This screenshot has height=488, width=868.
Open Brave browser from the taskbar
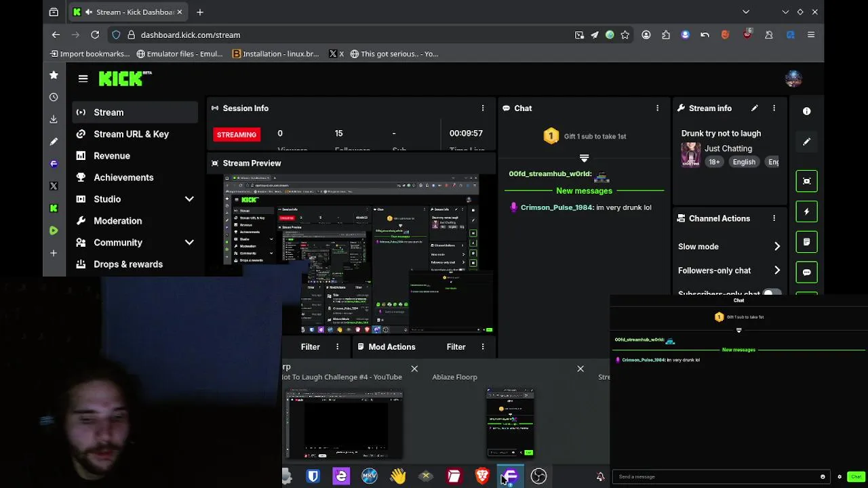[x=482, y=476]
